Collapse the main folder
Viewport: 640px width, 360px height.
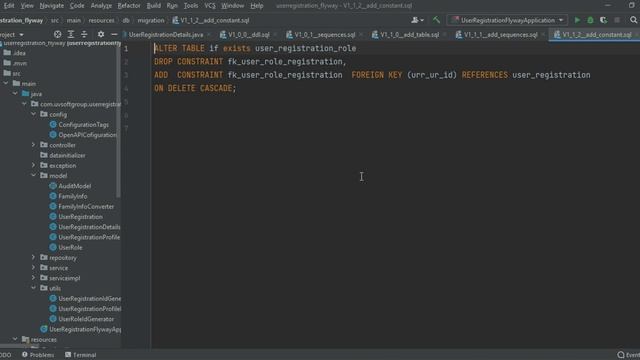coord(6,83)
